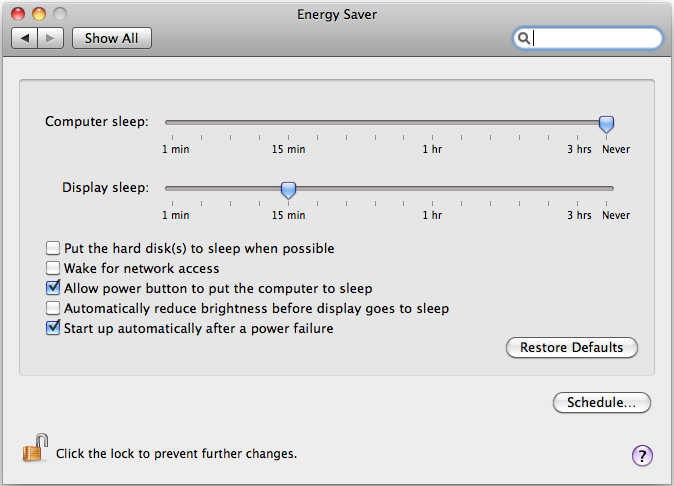Close the Energy Saver window
Screen dimensions: 674x486
(x=18, y=15)
